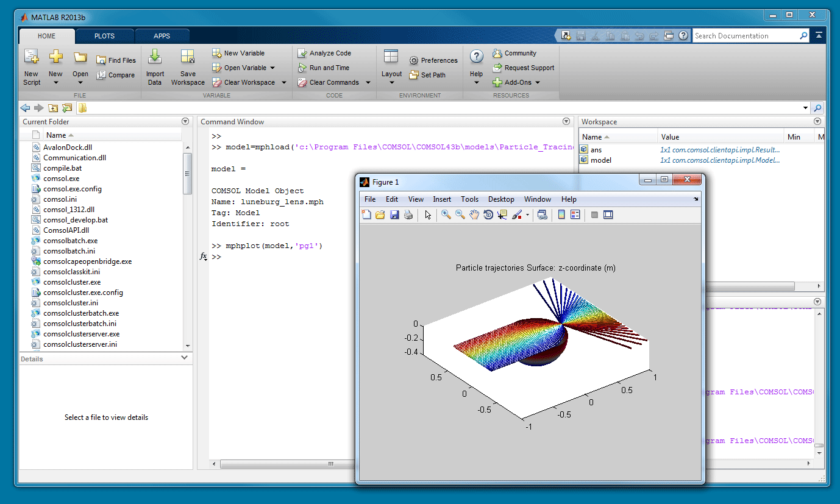840x504 pixels.
Task: Click the Command Window horizontal scrollbar
Action: click(287, 464)
